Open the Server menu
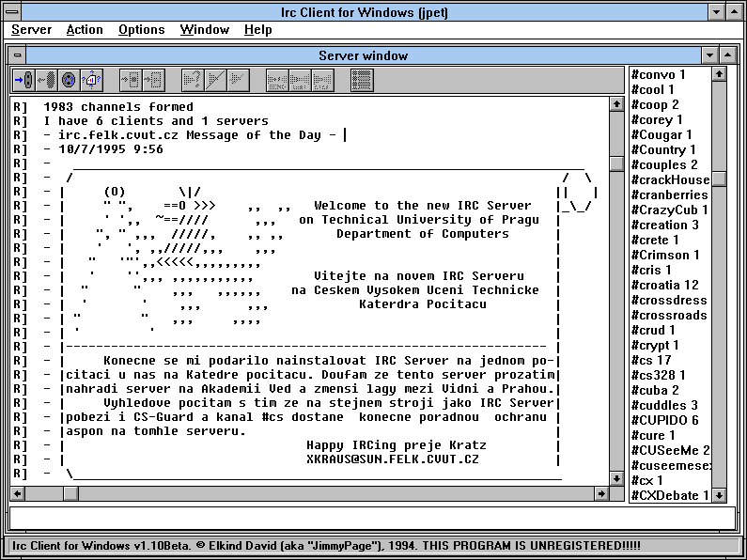Image resolution: width=747 pixels, height=560 pixels. tap(31, 30)
